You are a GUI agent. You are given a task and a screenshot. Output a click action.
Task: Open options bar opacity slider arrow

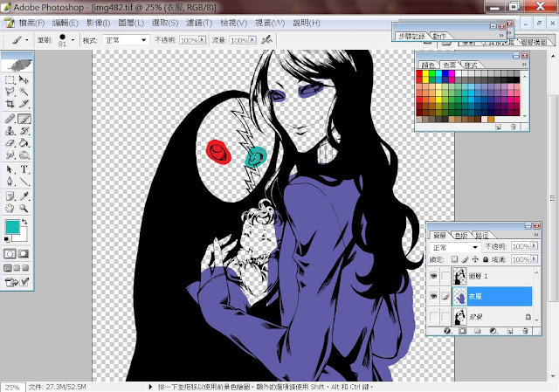202,40
